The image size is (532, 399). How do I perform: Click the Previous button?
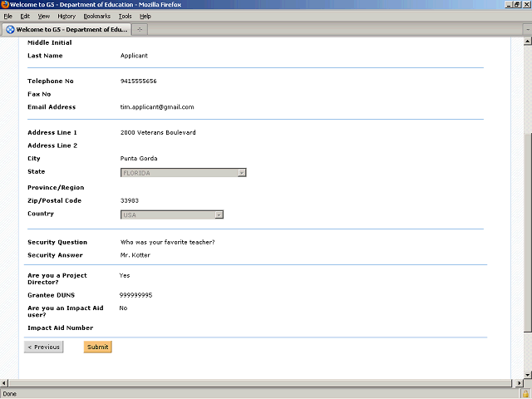pos(44,347)
